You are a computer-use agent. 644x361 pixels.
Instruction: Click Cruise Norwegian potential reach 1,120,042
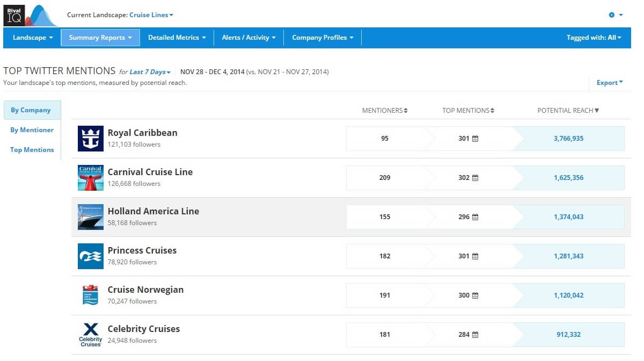coord(568,295)
